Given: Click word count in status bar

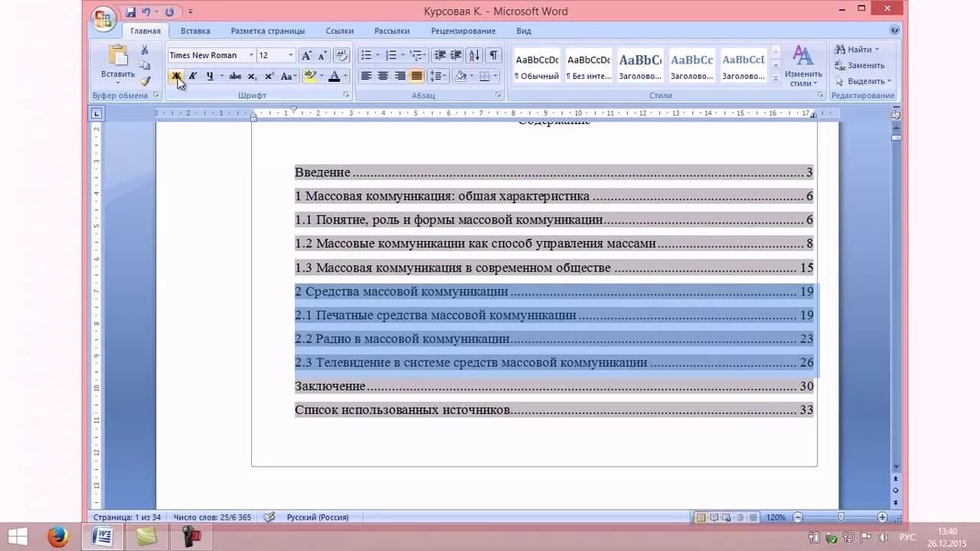Looking at the screenshot, I should (x=212, y=517).
